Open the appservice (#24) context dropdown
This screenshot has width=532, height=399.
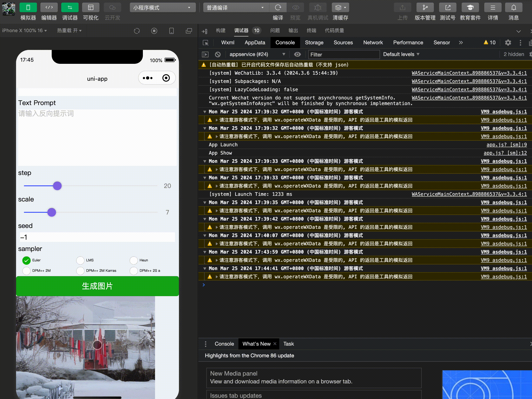257,54
